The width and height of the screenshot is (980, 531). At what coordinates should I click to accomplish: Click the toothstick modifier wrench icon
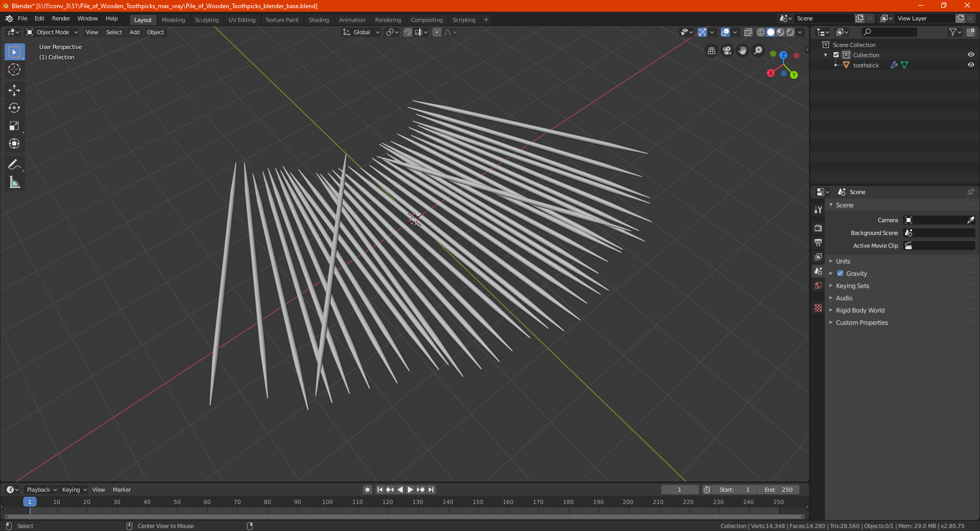[894, 65]
